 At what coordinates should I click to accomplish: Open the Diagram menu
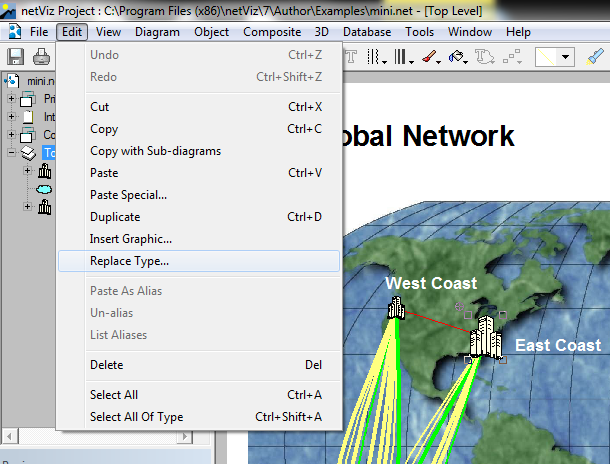[x=157, y=32]
